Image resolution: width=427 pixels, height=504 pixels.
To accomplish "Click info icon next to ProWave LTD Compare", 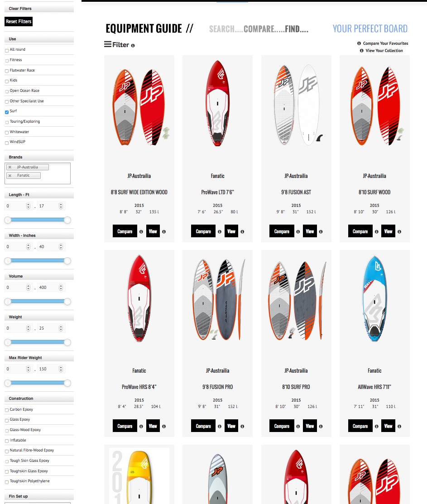I will [x=220, y=231].
